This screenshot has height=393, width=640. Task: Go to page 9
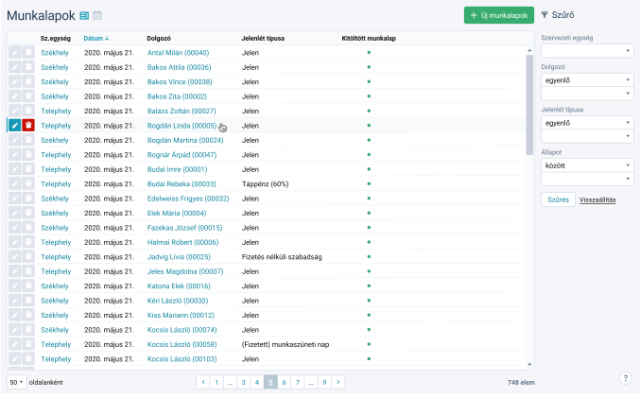(324, 382)
